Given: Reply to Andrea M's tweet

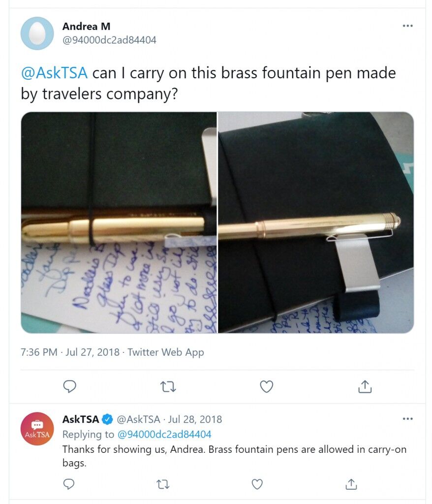Looking at the screenshot, I should [x=69, y=386].
